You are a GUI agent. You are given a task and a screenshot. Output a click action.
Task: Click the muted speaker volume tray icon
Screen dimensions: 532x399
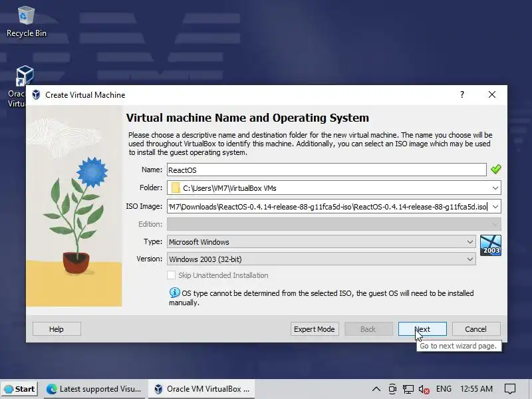(424, 389)
